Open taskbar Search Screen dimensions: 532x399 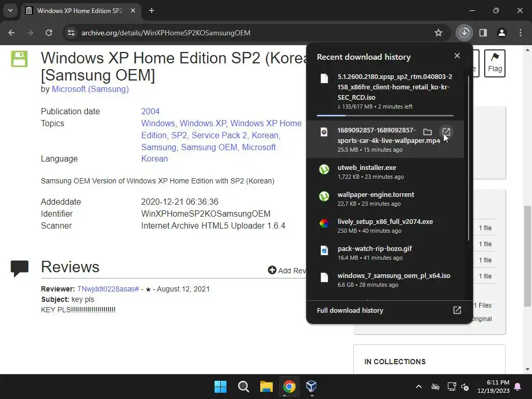pyautogui.click(x=243, y=387)
